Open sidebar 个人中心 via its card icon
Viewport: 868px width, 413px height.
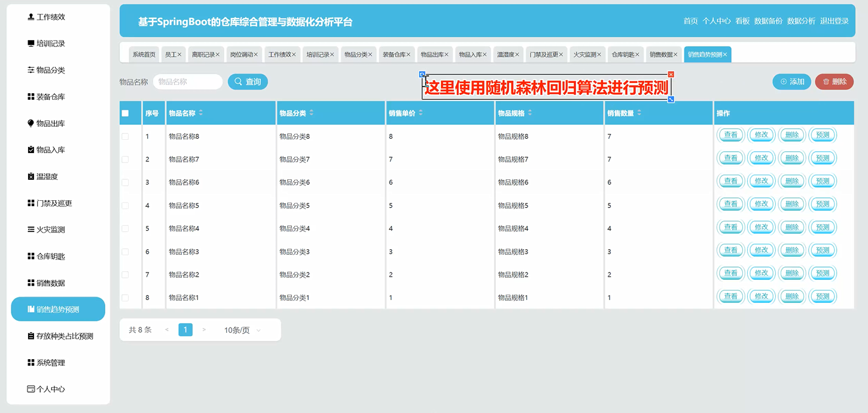[x=31, y=389]
